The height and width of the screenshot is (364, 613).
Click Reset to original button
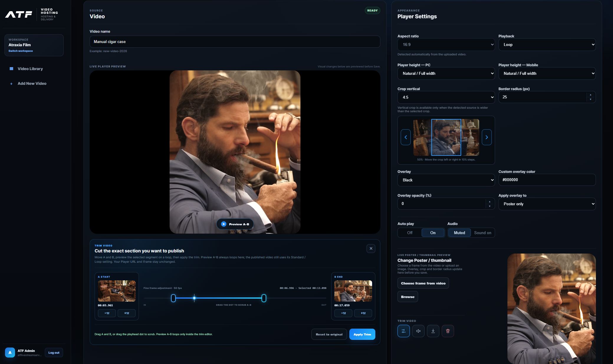click(329, 334)
